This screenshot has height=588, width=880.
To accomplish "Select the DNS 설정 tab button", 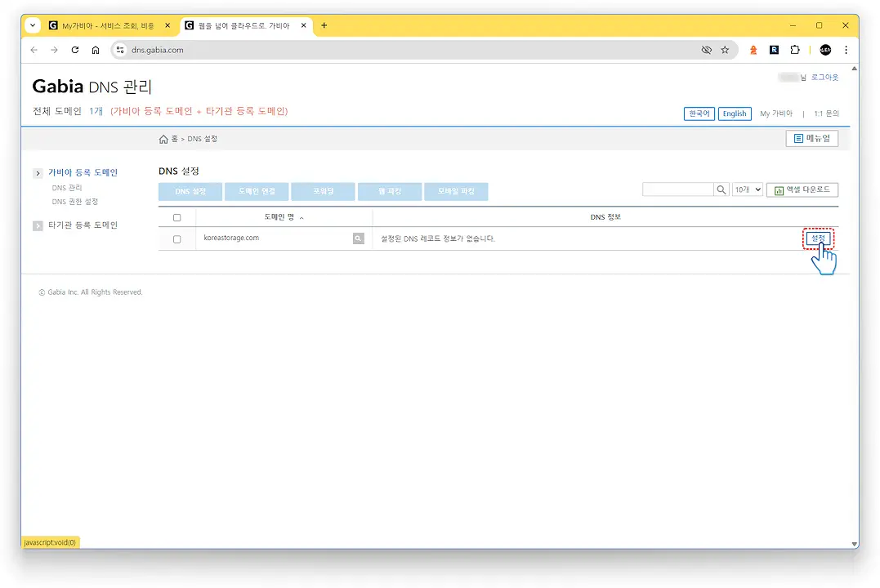I will (x=190, y=191).
